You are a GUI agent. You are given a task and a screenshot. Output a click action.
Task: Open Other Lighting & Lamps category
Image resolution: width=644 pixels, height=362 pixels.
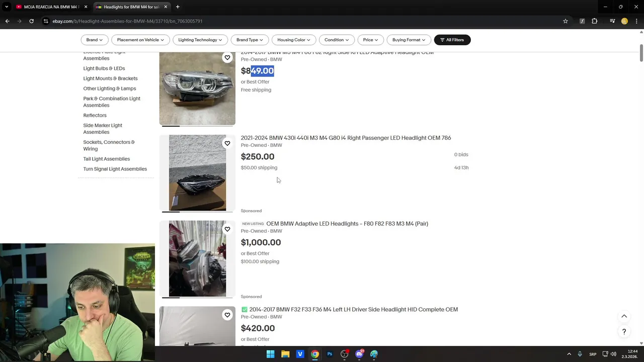tap(109, 88)
